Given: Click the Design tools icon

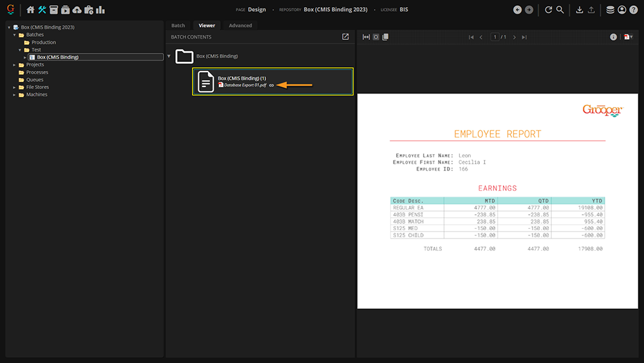Looking at the screenshot, I should click(x=42, y=10).
